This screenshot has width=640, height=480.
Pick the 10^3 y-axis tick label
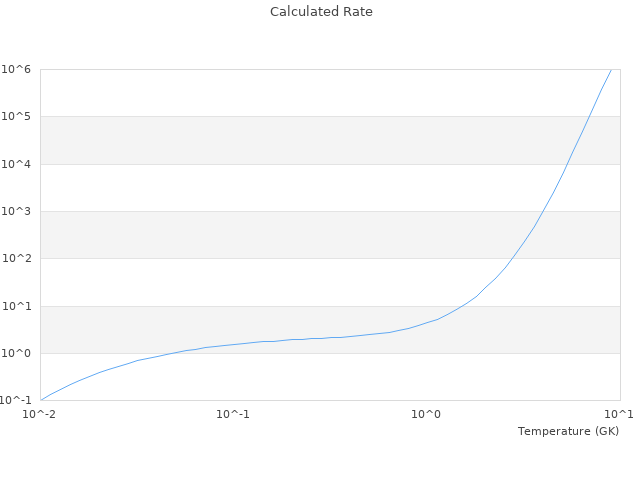click(17, 211)
